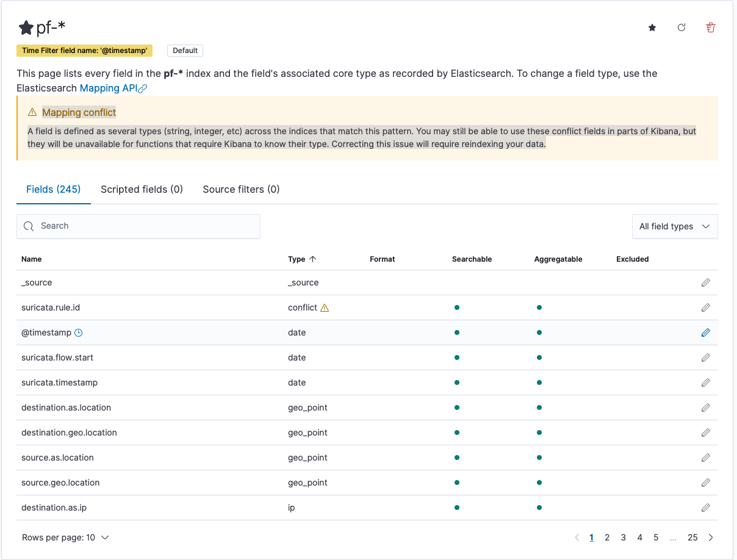Edit the _source field with the pencil icon
737x560 pixels.
pyautogui.click(x=706, y=282)
